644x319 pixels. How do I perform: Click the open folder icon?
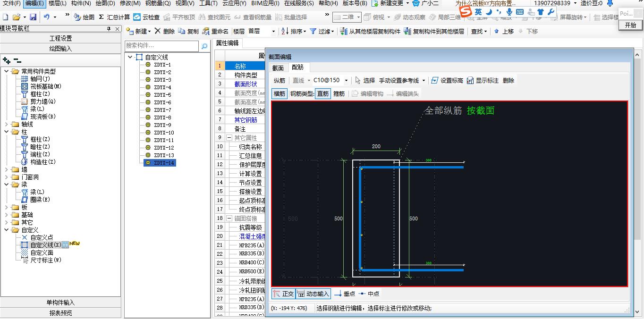coord(17,17)
